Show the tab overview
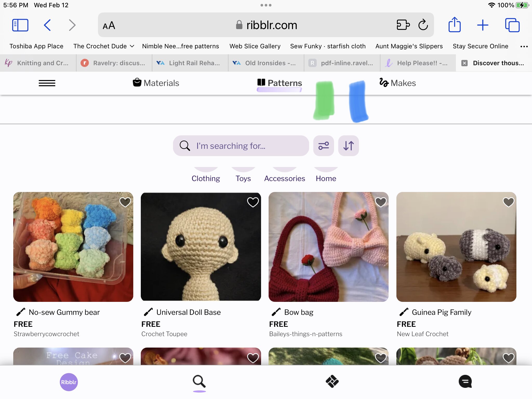 point(512,25)
